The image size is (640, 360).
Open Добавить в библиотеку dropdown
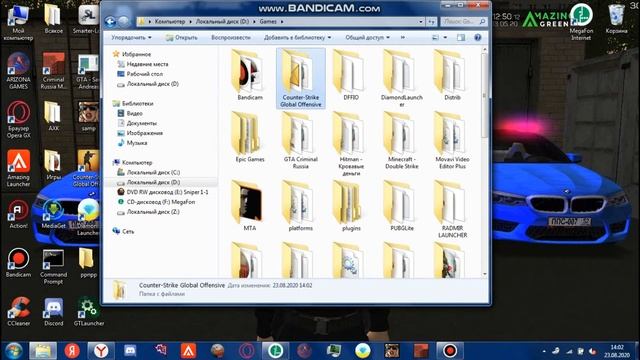pos(297,38)
